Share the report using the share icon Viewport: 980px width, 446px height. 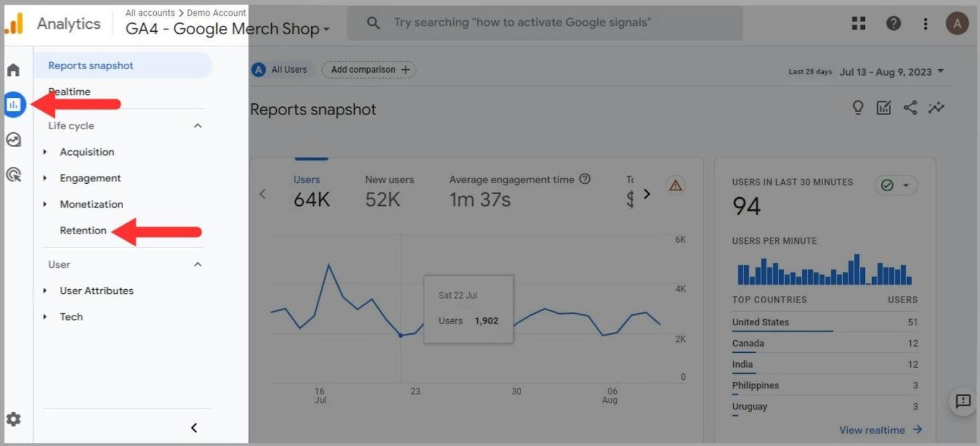click(910, 107)
